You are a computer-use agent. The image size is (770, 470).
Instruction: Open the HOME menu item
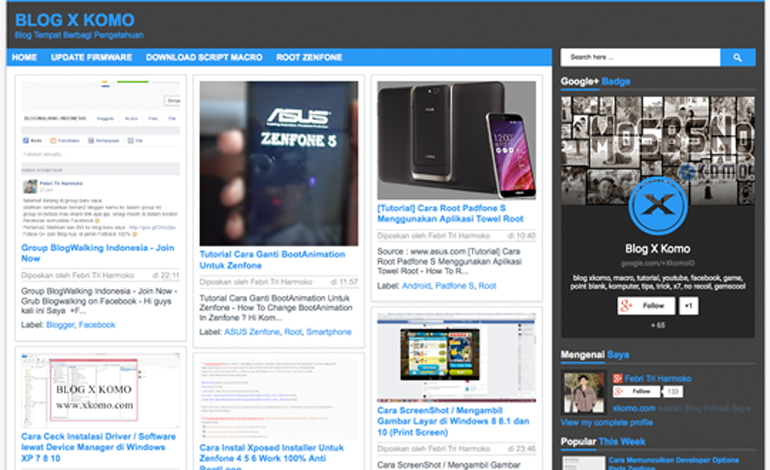(25, 57)
